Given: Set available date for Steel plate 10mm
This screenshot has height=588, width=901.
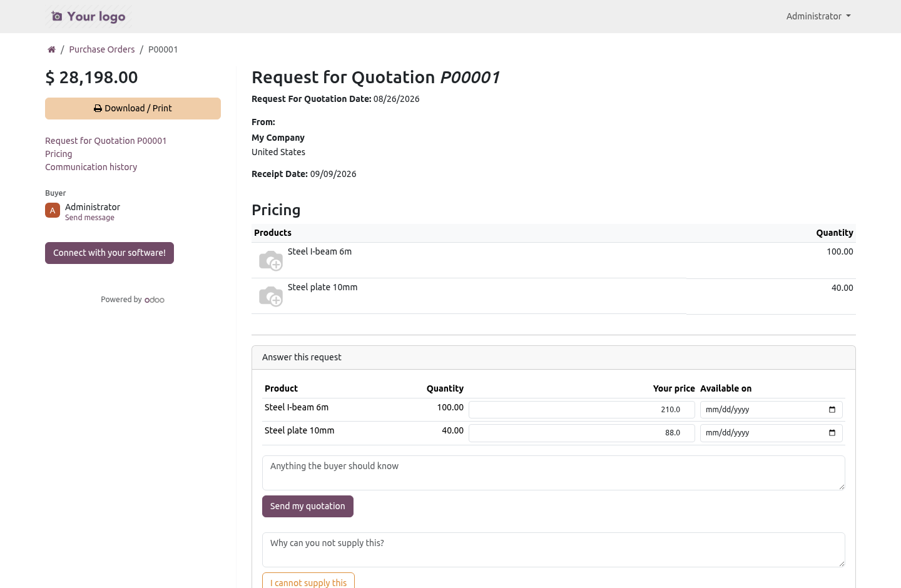Looking at the screenshot, I should pos(771,433).
